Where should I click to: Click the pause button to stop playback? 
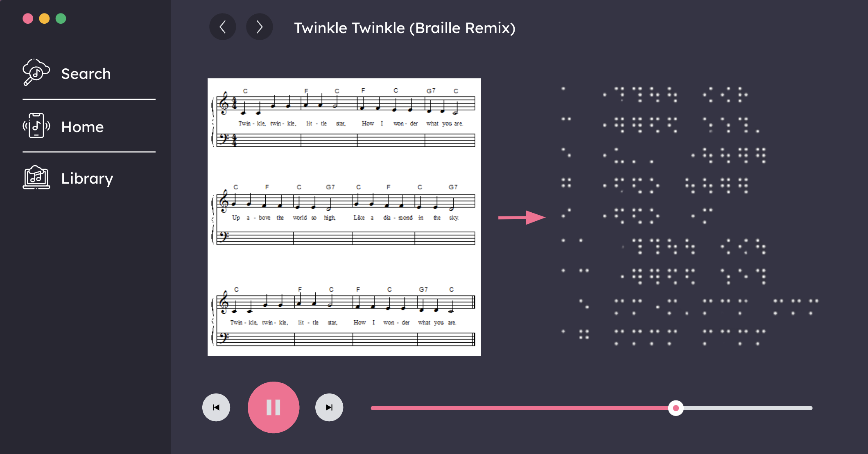273,407
